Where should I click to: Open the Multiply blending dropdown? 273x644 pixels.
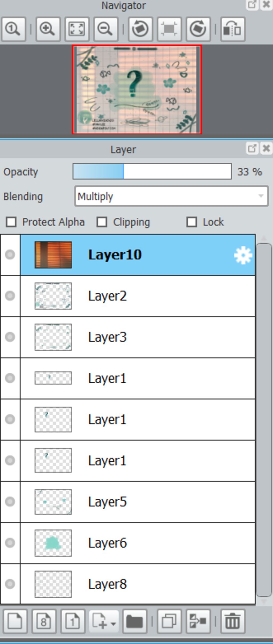pyautogui.click(x=171, y=196)
